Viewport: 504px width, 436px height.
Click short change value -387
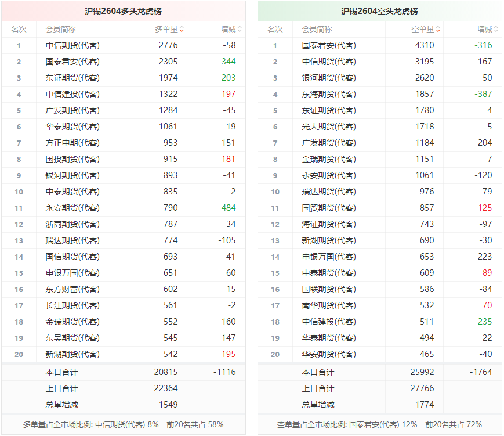click(483, 94)
